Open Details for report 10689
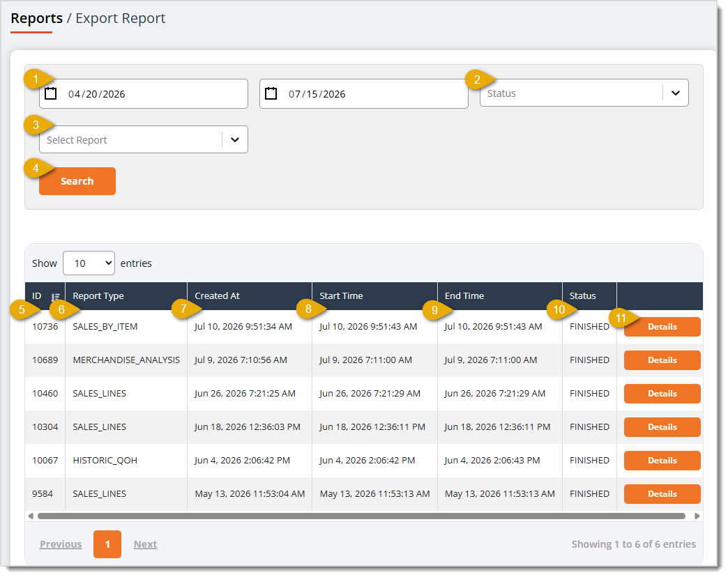This screenshot has width=728, height=577. [x=662, y=360]
